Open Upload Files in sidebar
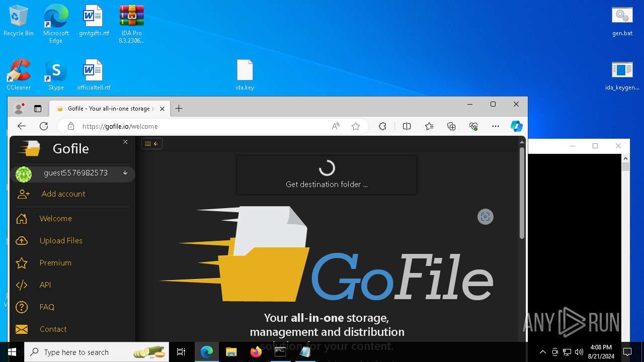This screenshot has width=644, height=362. click(x=72, y=241)
